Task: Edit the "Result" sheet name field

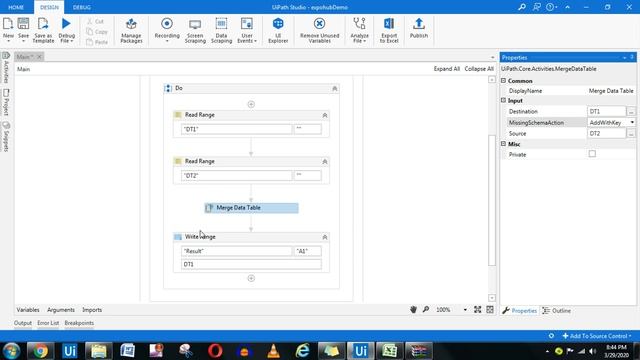Action: pyautogui.click(x=236, y=251)
